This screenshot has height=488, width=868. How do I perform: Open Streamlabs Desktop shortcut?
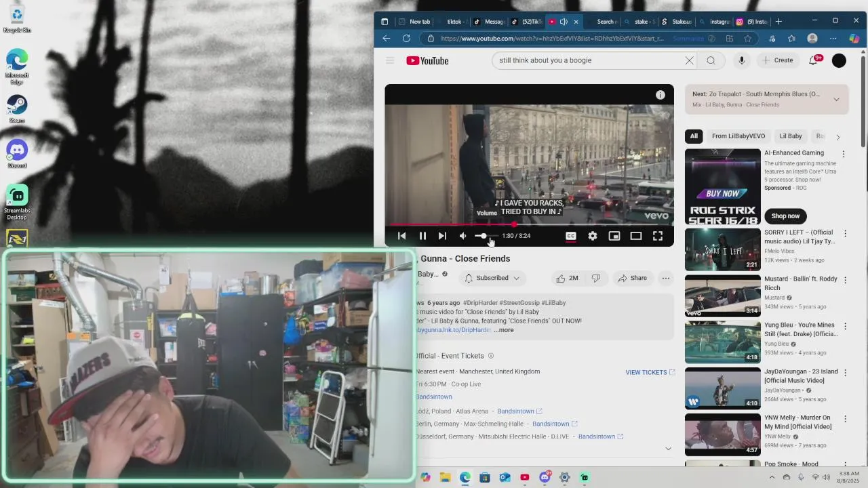tap(17, 203)
